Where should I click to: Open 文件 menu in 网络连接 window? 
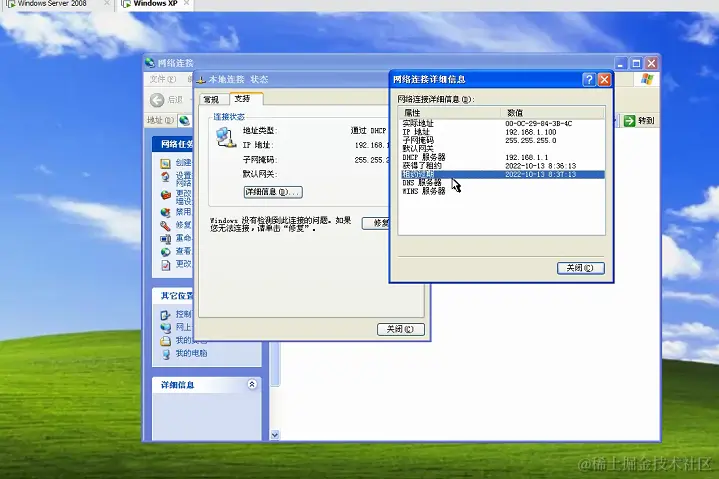click(x=163, y=79)
